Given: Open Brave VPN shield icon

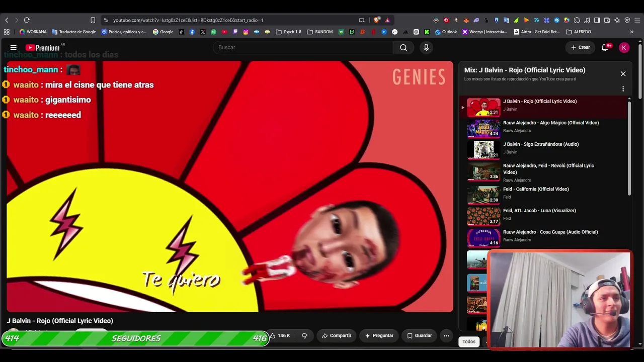Looking at the screenshot, I should pyautogui.click(x=627, y=20).
